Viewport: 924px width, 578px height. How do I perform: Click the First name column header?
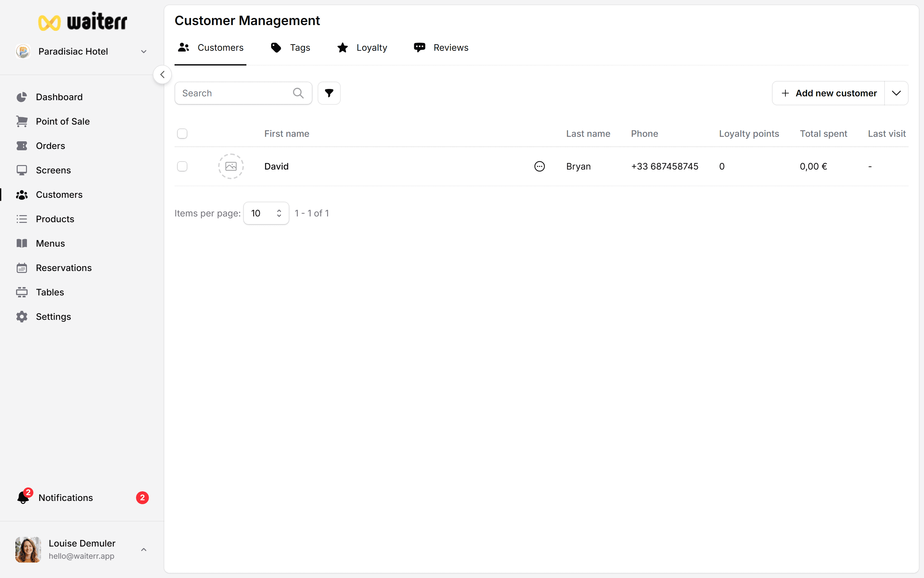pos(287,134)
